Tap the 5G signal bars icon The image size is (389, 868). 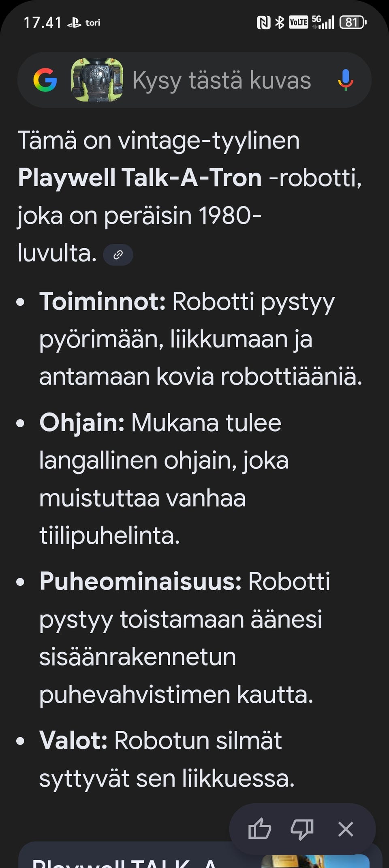coord(322,23)
